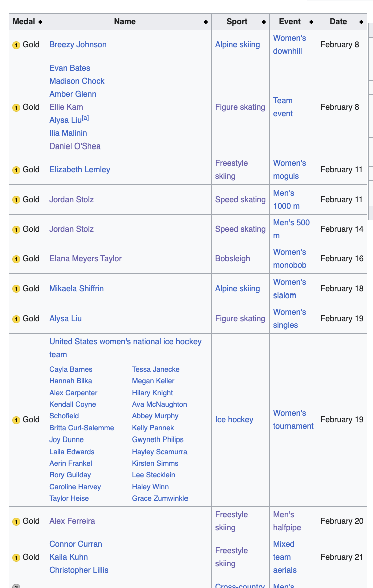Open Britta Curl-Salemme link
The height and width of the screenshot is (588, 373).
pos(81,428)
